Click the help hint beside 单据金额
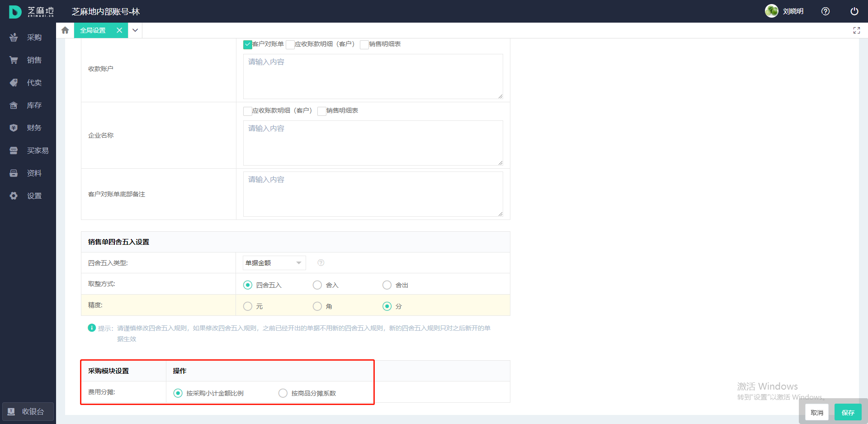 point(321,262)
